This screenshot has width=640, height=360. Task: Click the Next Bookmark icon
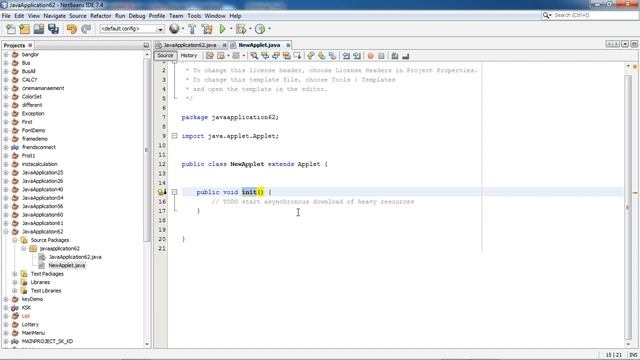tap(322, 56)
